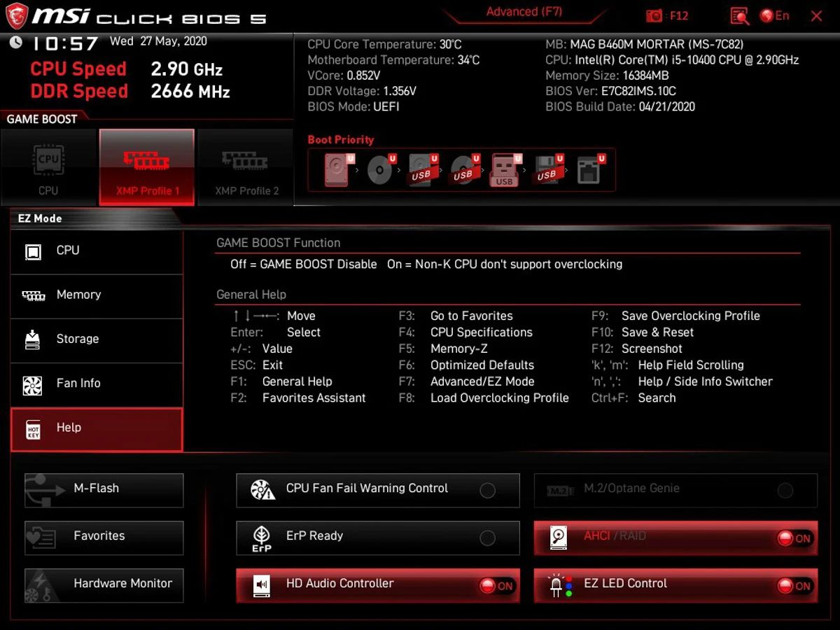Click the CPU fan warning icon
Viewport: 840px width, 630px height.
point(262,489)
